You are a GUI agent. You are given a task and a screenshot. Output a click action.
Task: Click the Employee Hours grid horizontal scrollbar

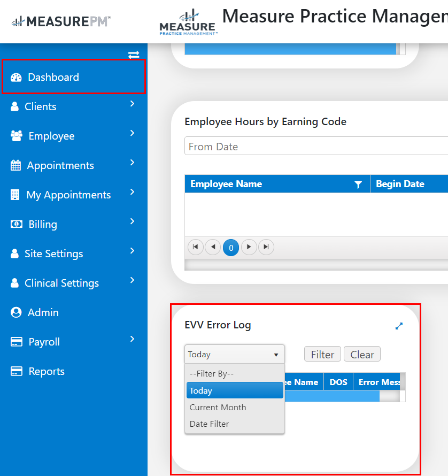[x=316, y=265]
